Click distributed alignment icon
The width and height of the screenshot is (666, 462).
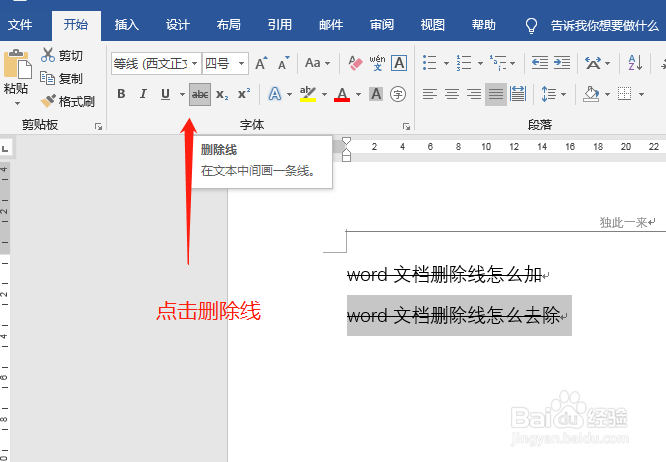518,94
